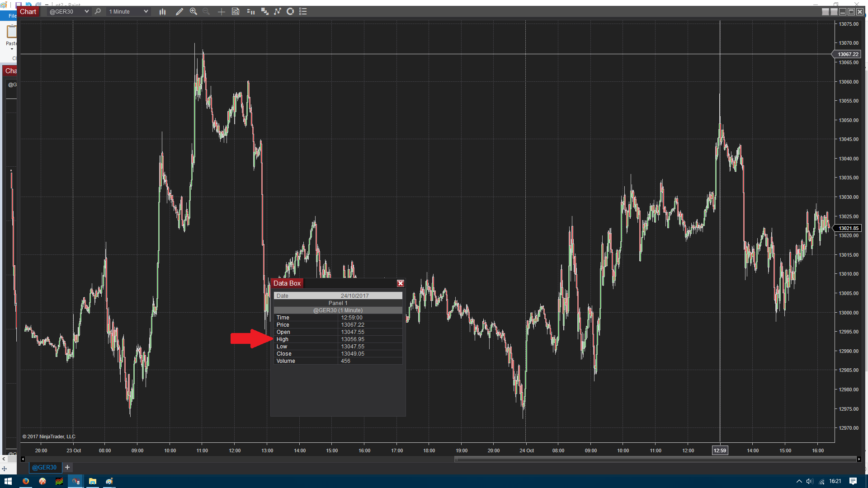Screen dimensions: 868x488
Task: Toggle the crosshair cursor tool
Action: pyautogui.click(x=222, y=12)
